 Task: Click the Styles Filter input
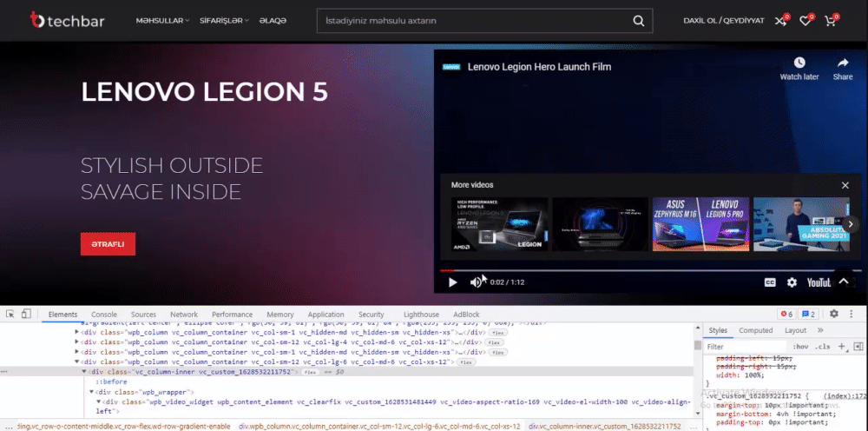(746, 347)
